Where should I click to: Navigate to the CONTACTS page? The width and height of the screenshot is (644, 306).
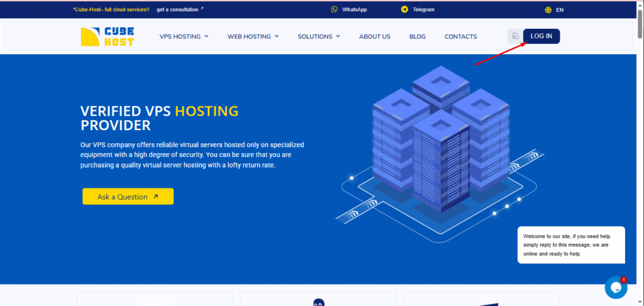(460, 36)
